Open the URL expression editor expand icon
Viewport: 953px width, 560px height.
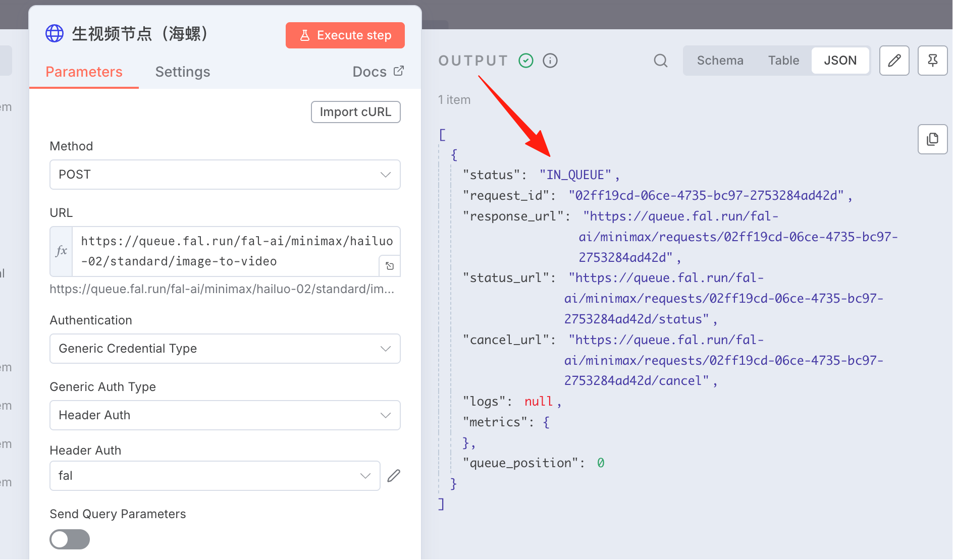[x=390, y=266]
